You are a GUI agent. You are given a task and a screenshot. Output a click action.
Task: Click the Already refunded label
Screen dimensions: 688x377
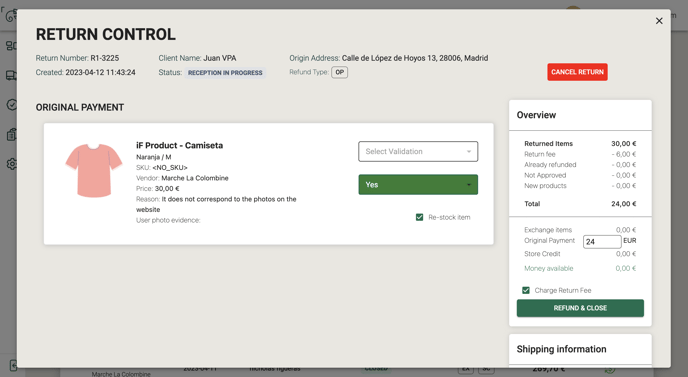(550, 165)
